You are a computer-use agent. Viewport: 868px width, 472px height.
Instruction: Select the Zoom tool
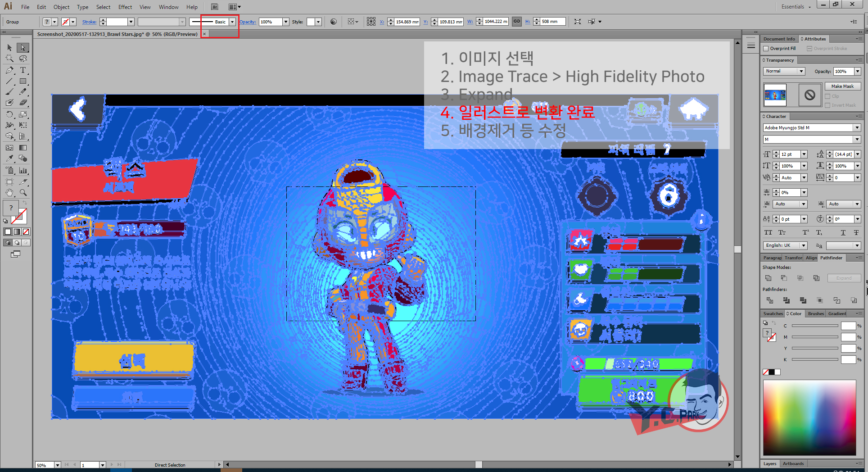coord(23,193)
